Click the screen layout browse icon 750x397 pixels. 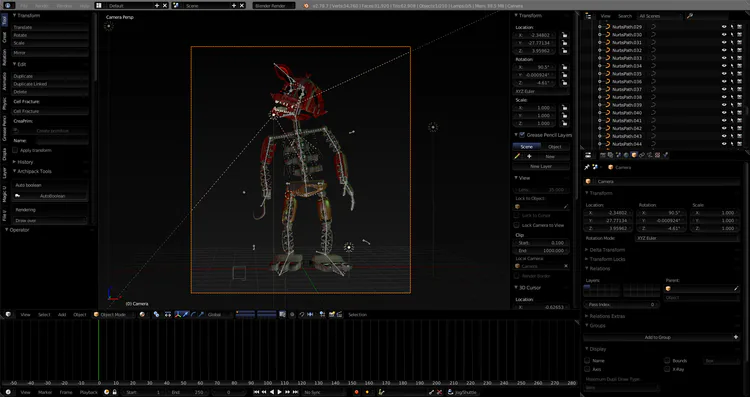[99, 6]
